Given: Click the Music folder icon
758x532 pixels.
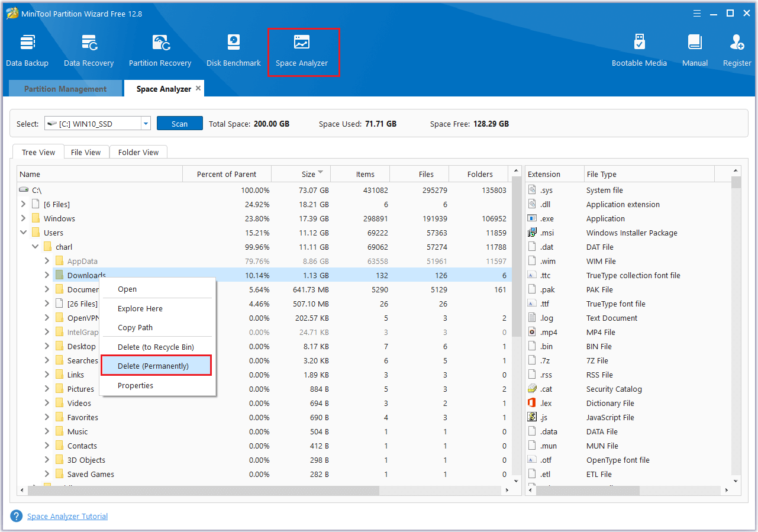Looking at the screenshot, I should tap(59, 431).
